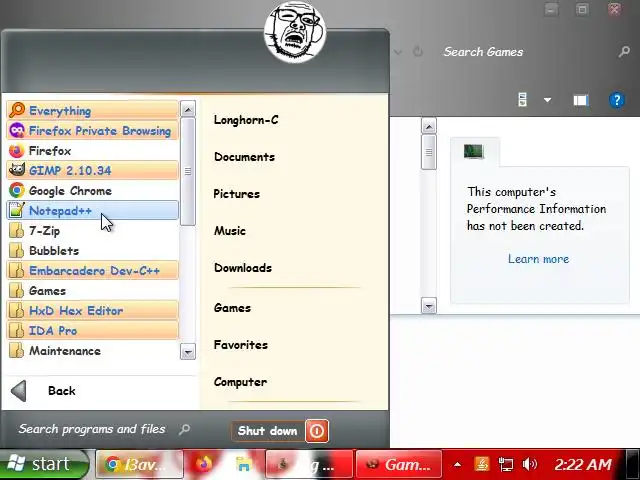
Task: Open Pictures from Start menu
Action: pyautogui.click(x=236, y=193)
